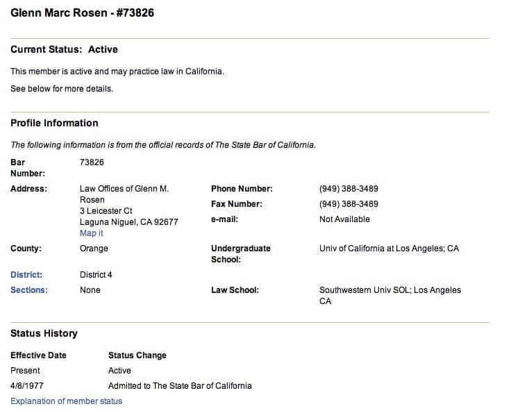Click the District link label

point(26,275)
